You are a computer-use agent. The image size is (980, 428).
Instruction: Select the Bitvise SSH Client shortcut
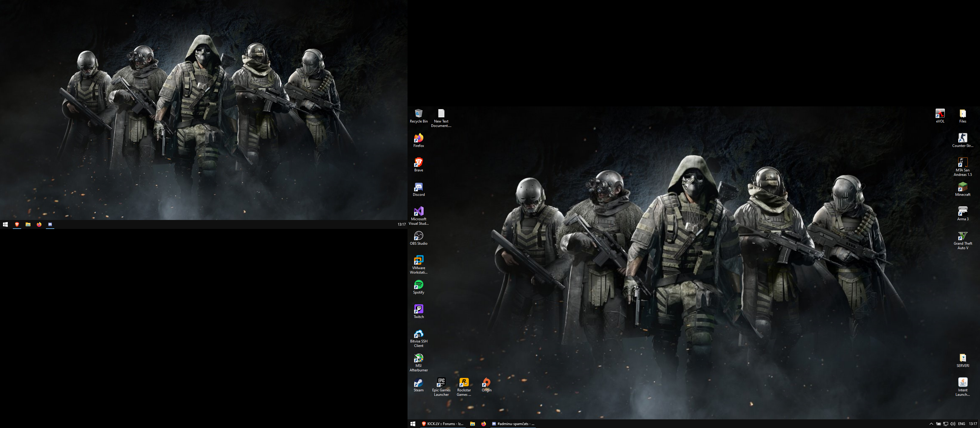click(x=419, y=338)
